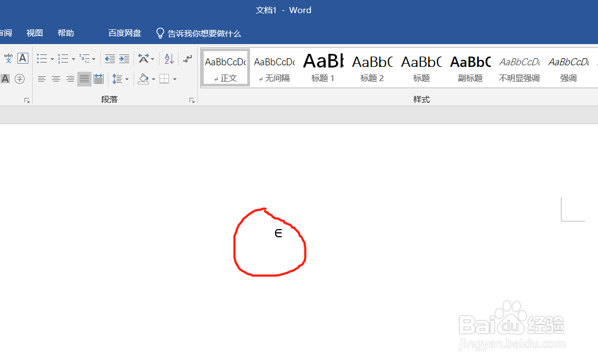
Task: Apply bullet list formatting
Action: (x=42, y=59)
